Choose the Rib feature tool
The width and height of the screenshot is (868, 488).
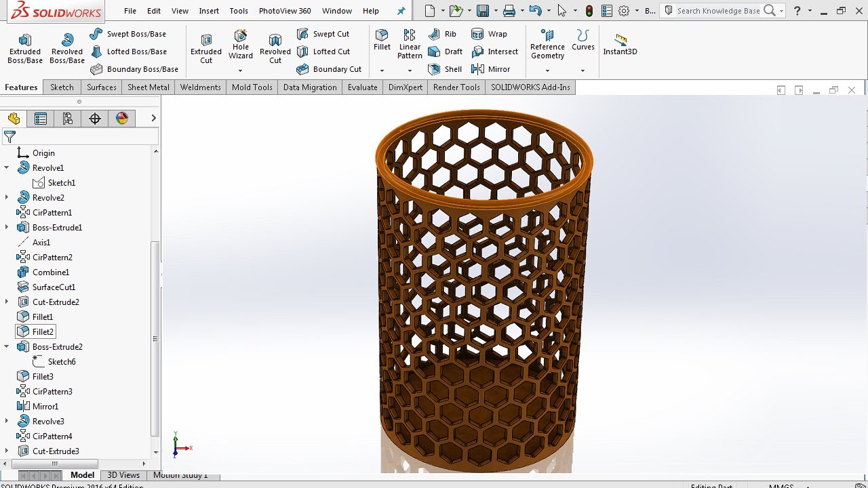coord(442,34)
